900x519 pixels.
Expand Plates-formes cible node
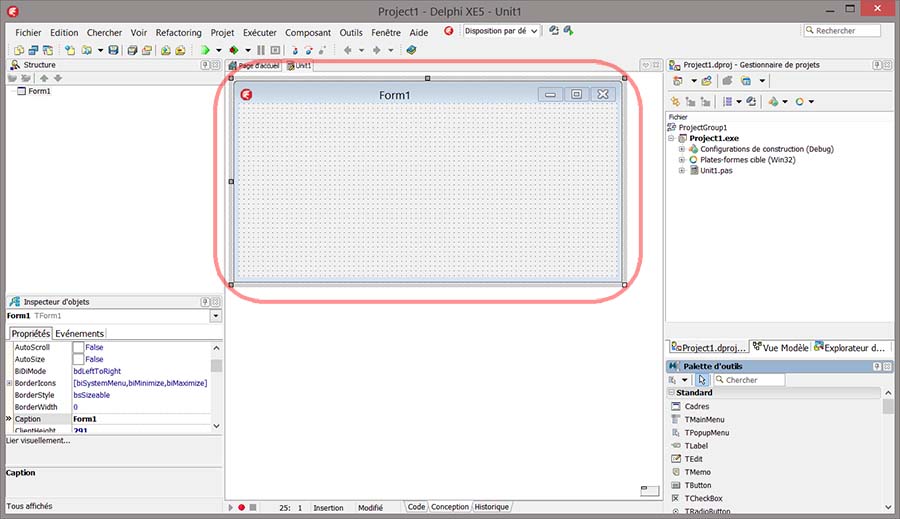[x=682, y=160]
